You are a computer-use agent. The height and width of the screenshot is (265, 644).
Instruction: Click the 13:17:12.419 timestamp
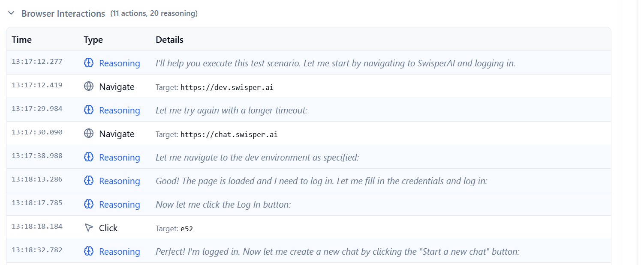pyautogui.click(x=37, y=85)
